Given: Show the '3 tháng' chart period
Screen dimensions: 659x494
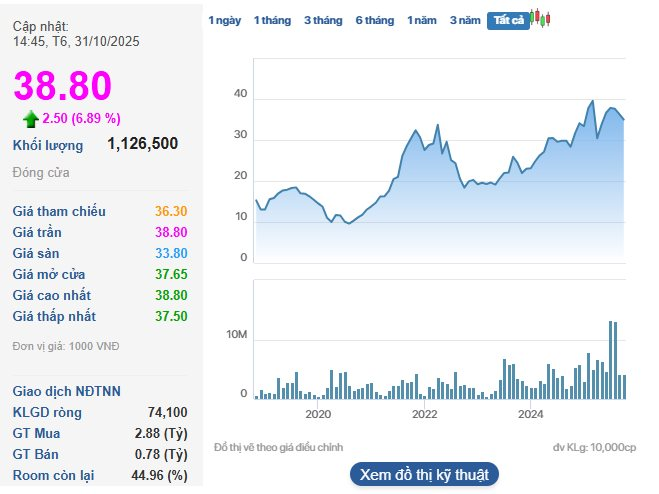Looking at the screenshot, I should [x=323, y=20].
